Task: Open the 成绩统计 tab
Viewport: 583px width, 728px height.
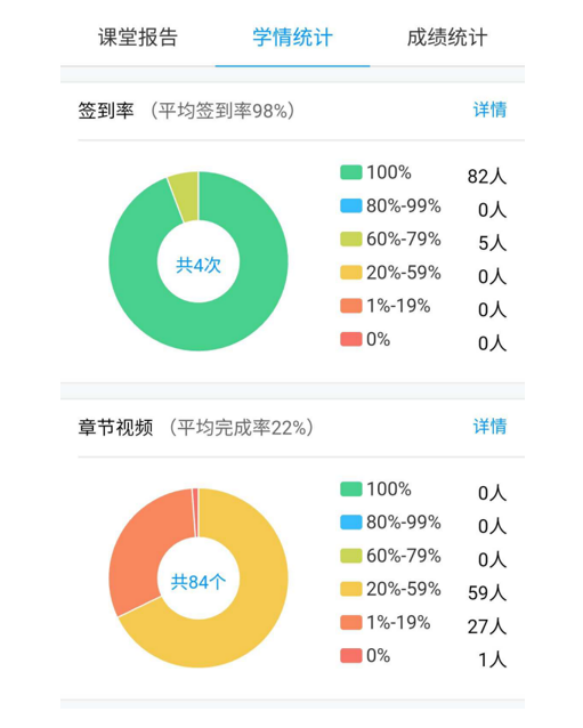Action: (447, 38)
